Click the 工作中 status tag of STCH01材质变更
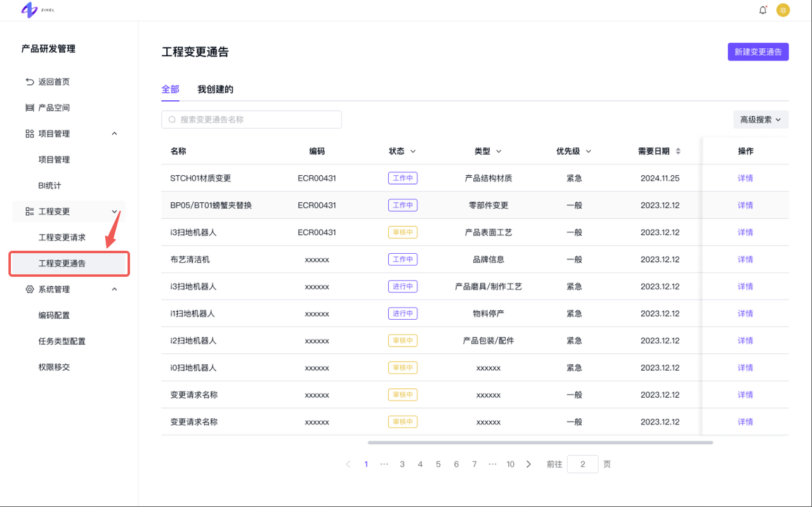Viewport: 812px width, 507px height. pos(403,178)
